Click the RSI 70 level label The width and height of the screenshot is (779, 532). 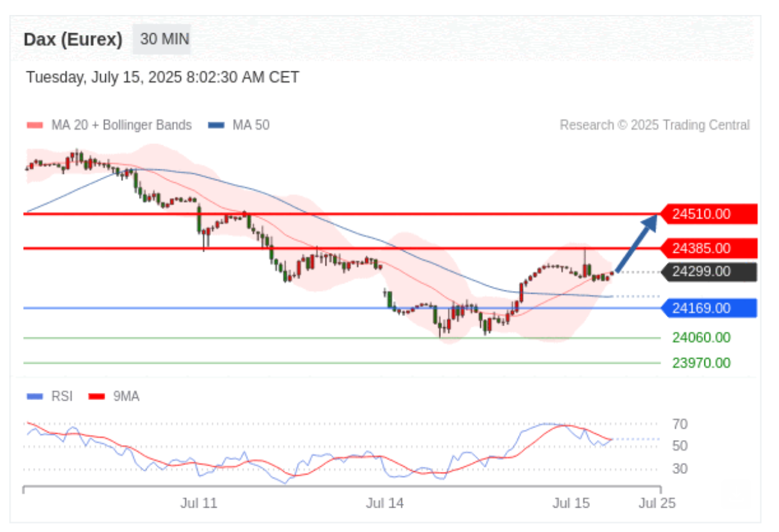(680, 424)
